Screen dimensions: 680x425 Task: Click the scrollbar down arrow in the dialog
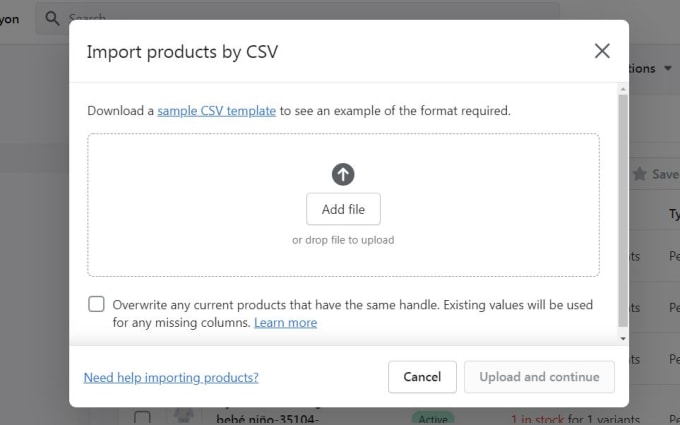(623, 338)
